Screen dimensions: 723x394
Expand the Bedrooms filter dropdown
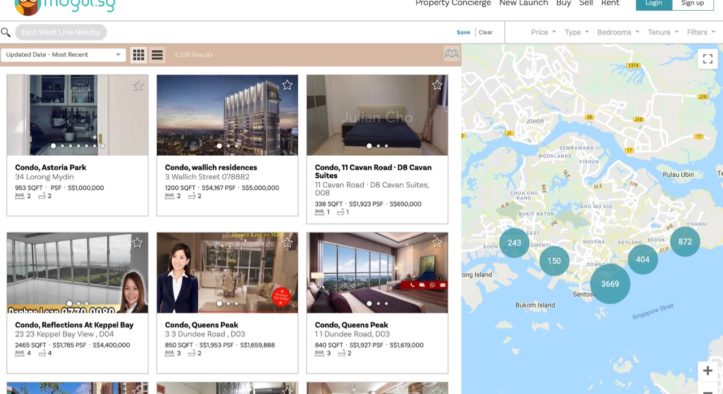tap(618, 32)
